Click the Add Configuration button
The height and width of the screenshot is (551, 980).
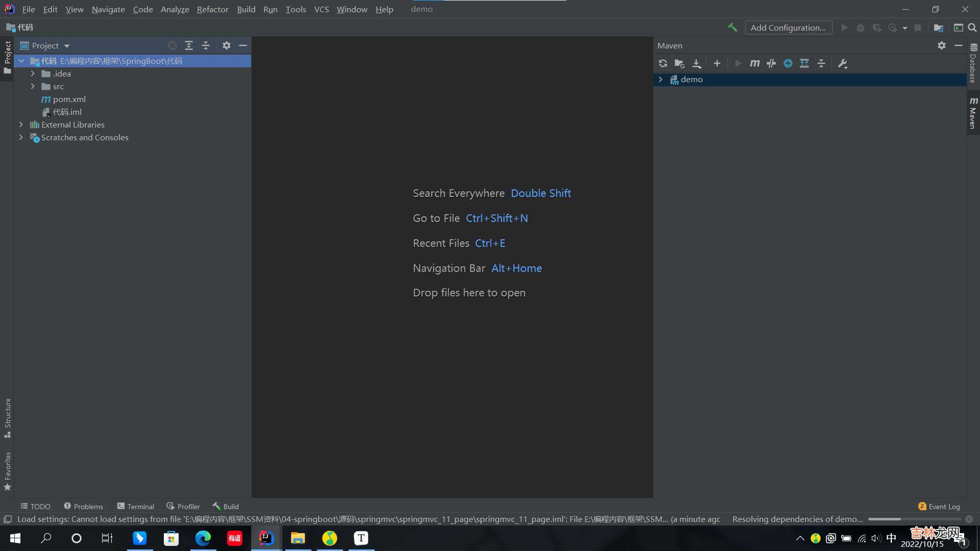click(789, 27)
